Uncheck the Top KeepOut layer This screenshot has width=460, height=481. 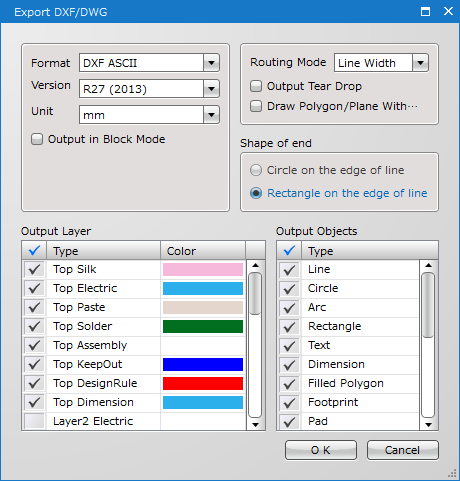pos(34,364)
